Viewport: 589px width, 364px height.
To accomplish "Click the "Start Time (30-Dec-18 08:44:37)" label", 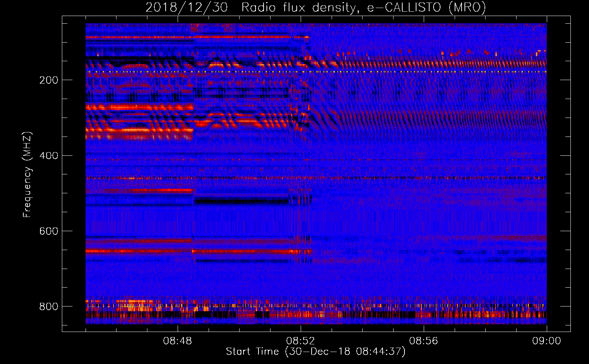I will click(x=316, y=352).
